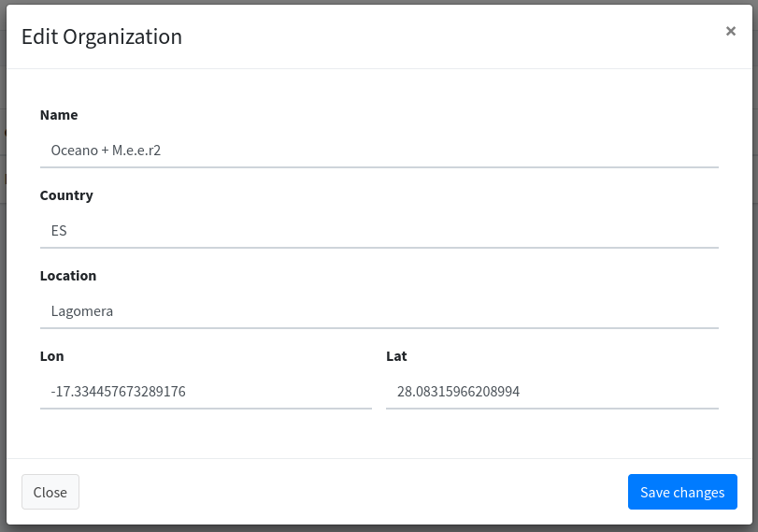758x532 pixels.
Task: Click the Lat field label
Action: coord(396,356)
